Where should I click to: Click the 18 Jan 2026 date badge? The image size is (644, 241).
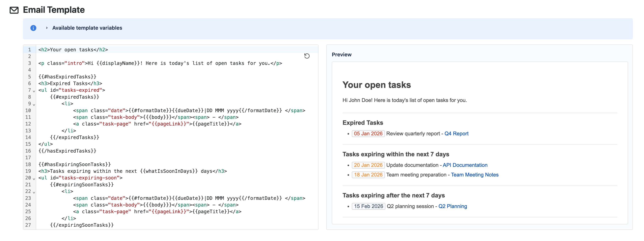tap(368, 175)
